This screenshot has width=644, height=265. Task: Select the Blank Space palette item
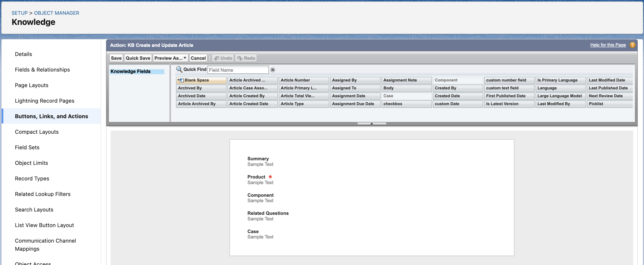201,80
